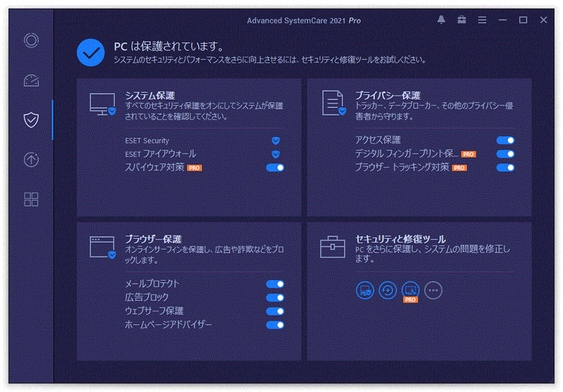The height and width of the screenshot is (392, 563).
Task: Click the notification bell icon
Action: [x=441, y=20]
